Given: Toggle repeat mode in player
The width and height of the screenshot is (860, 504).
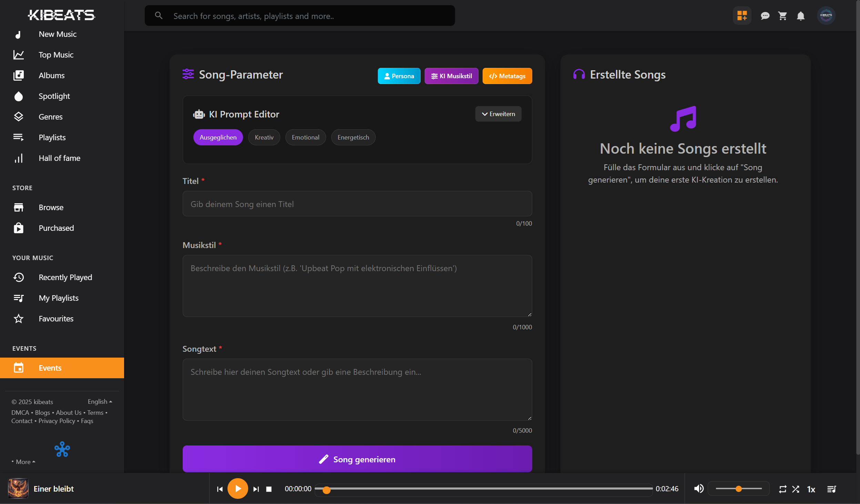Looking at the screenshot, I should pos(782,489).
